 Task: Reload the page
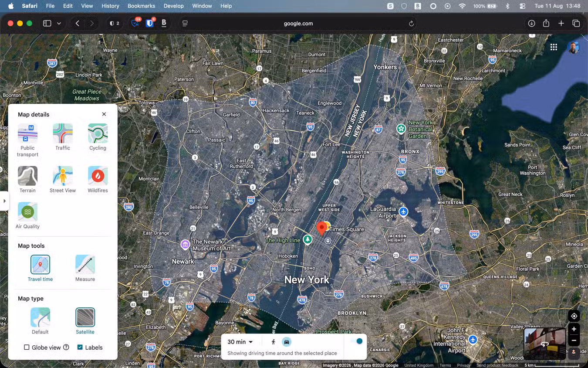click(x=411, y=24)
